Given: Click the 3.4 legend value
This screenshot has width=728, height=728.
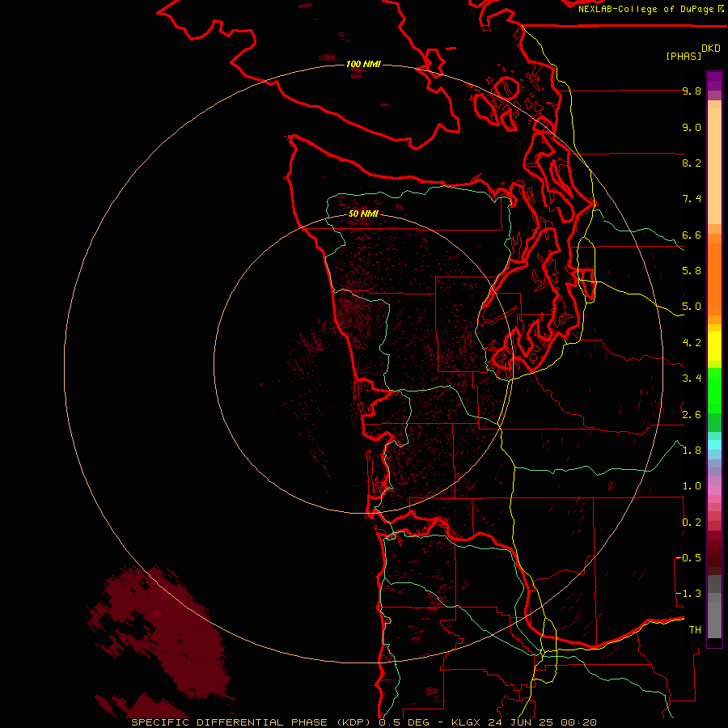Looking at the screenshot, I should pyautogui.click(x=692, y=379).
